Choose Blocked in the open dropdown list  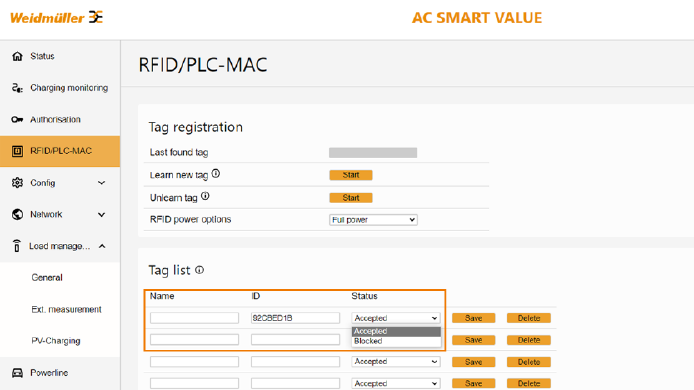[396, 341]
